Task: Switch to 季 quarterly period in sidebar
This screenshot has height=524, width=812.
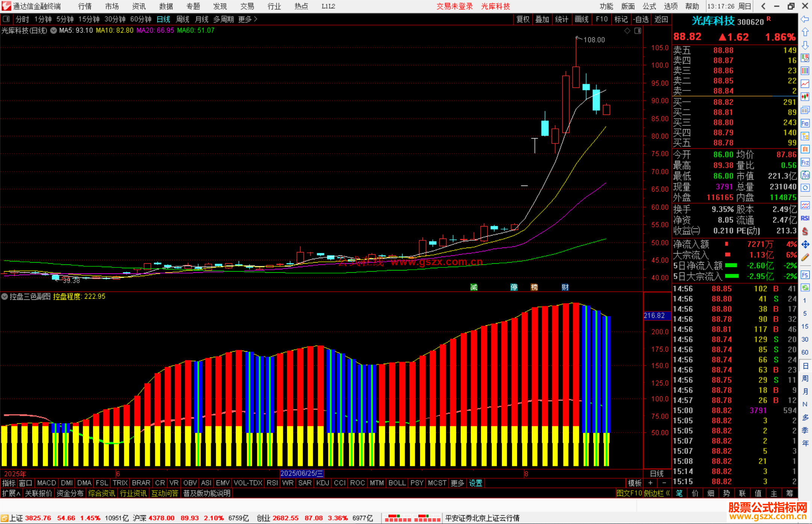Action: [x=804, y=430]
